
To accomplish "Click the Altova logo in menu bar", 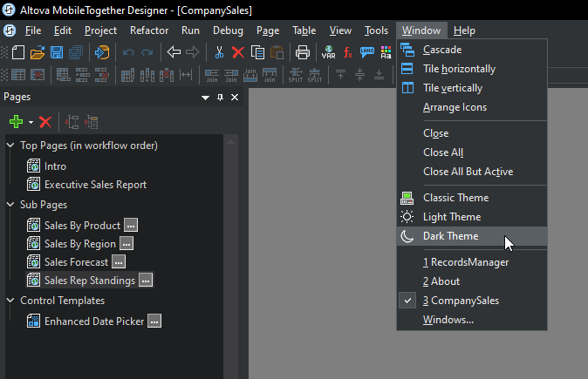I will [10, 30].
